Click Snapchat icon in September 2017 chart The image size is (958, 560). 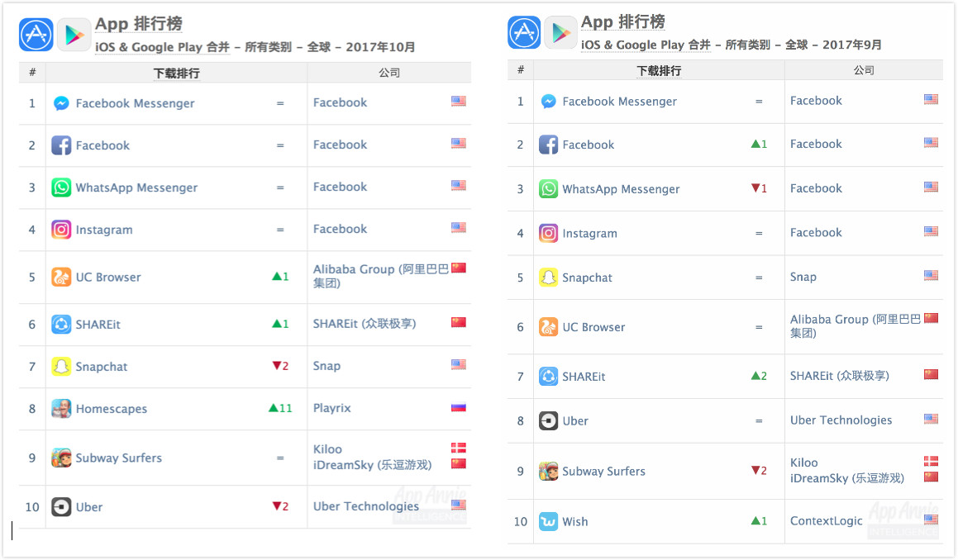click(x=549, y=278)
